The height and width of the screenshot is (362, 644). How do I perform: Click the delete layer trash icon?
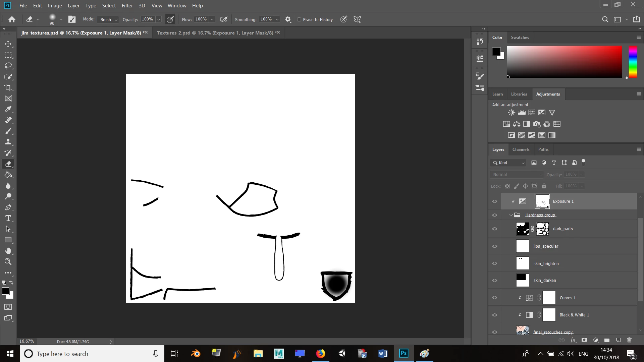click(x=629, y=340)
